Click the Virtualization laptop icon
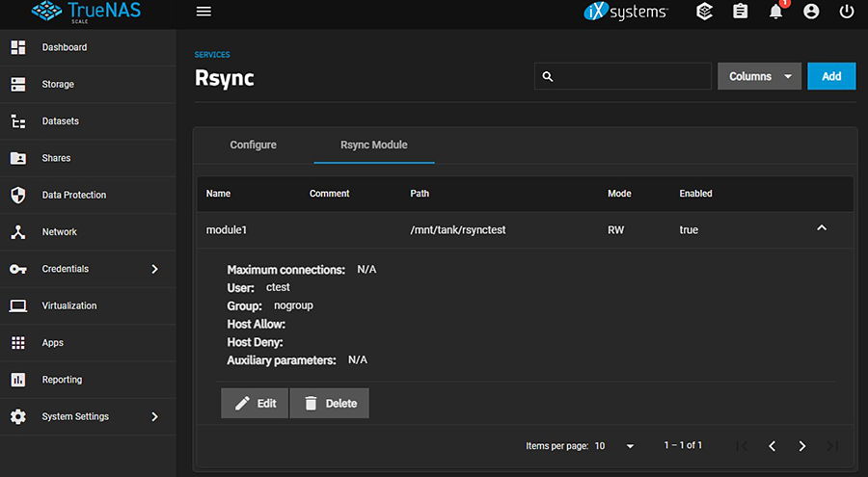Screen dimensions: 868x477 18,305
